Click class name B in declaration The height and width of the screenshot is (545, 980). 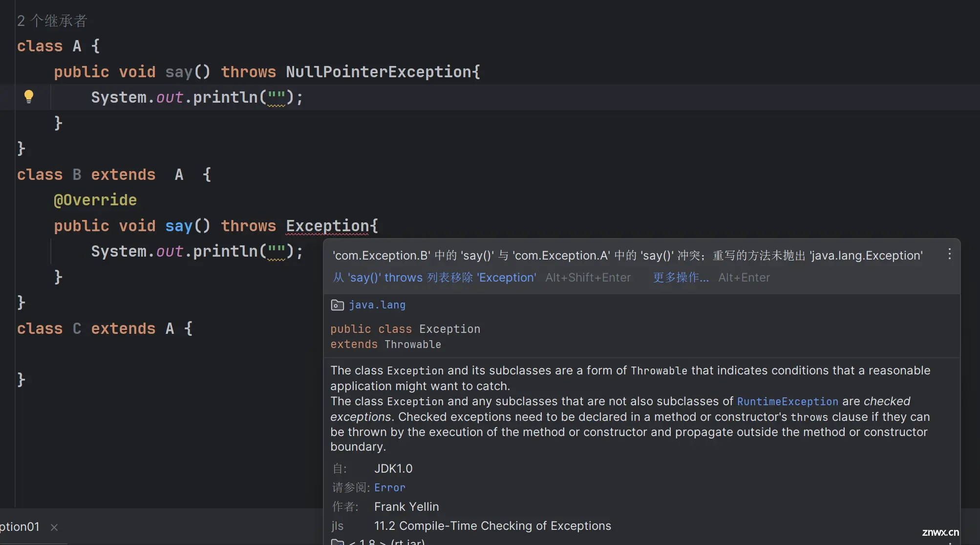tap(77, 174)
